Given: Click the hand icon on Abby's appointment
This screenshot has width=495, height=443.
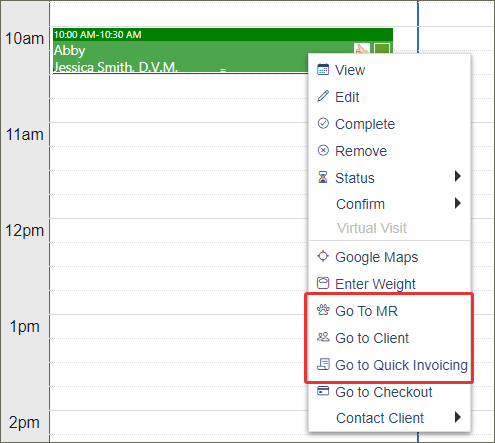Looking at the screenshot, I should tap(362, 49).
